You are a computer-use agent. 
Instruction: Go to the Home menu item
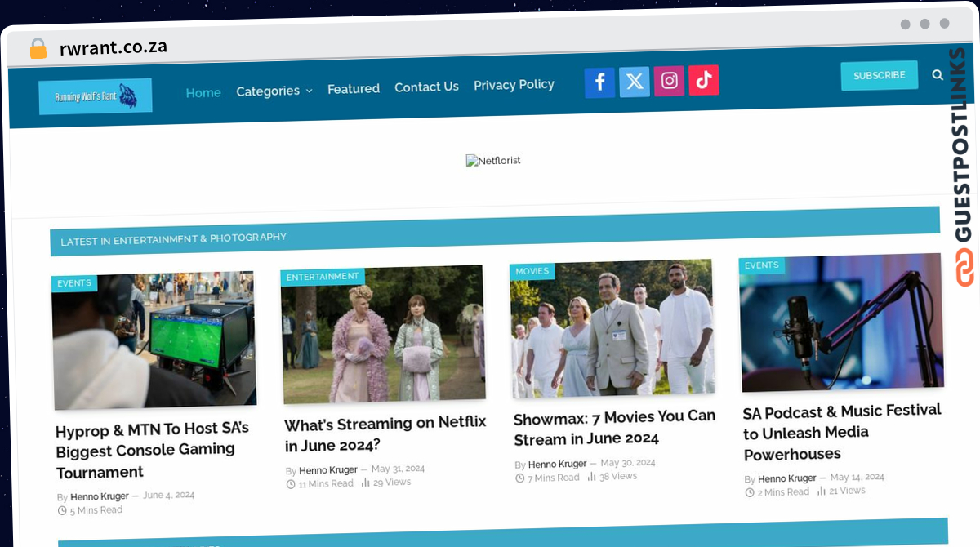pyautogui.click(x=203, y=92)
